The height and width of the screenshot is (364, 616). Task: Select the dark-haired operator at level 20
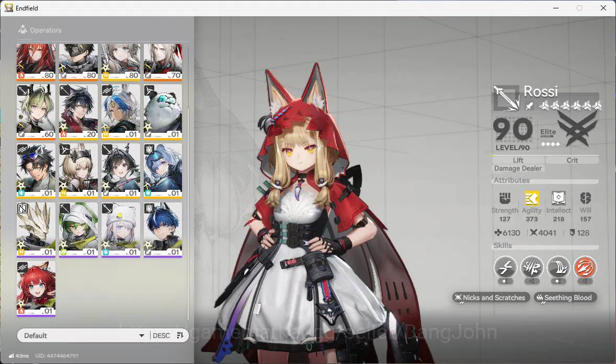point(78,112)
